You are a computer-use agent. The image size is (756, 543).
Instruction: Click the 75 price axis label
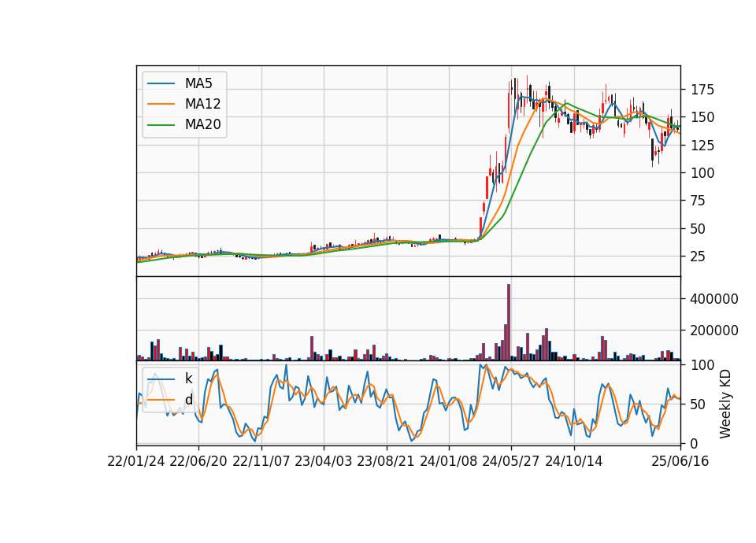[699, 201]
